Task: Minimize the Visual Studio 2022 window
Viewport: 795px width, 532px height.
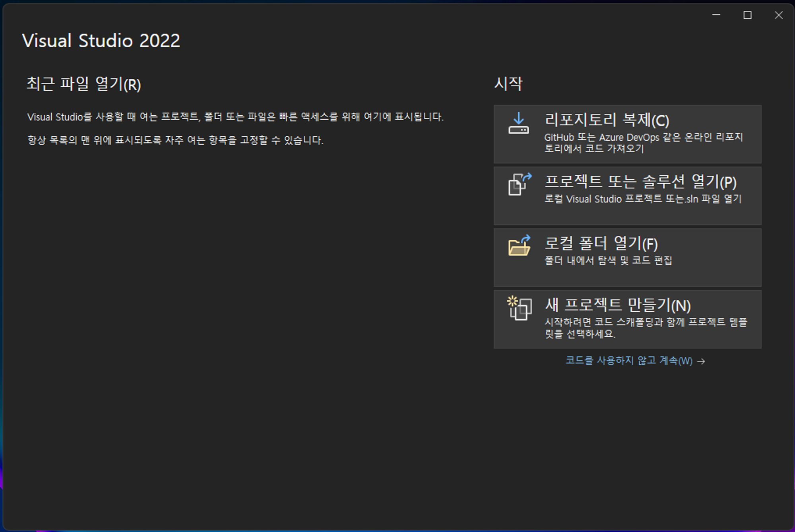Action: click(x=716, y=15)
